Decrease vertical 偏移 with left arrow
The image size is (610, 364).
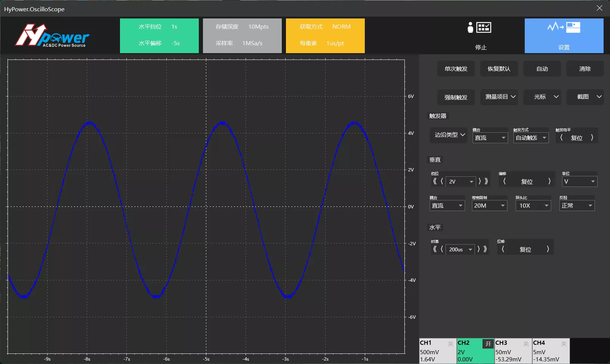[x=505, y=181]
